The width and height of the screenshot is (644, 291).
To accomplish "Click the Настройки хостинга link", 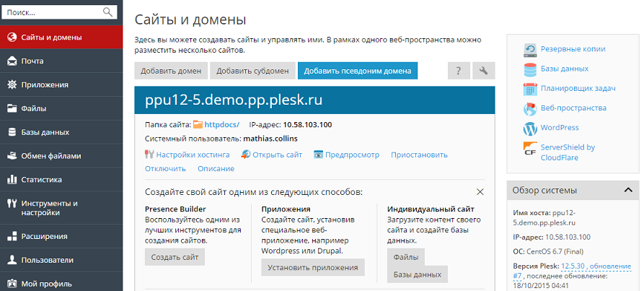I will 193,155.
